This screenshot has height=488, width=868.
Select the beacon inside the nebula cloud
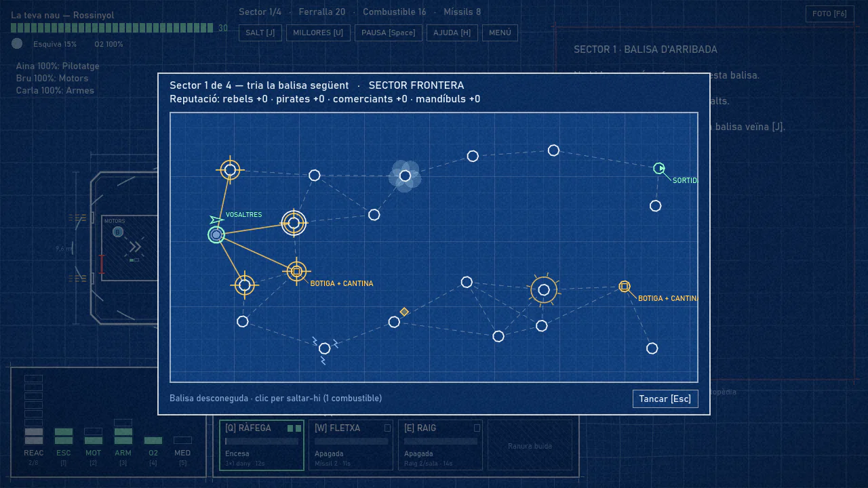405,176
